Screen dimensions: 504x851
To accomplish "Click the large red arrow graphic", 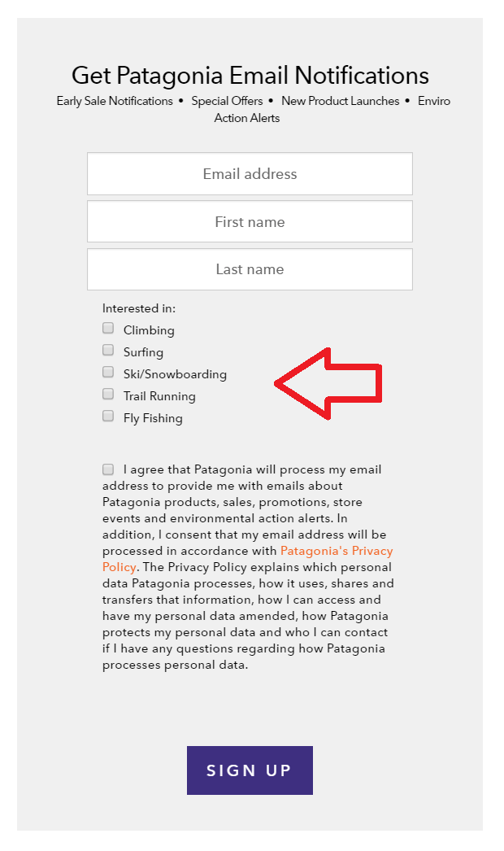I will click(328, 384).
